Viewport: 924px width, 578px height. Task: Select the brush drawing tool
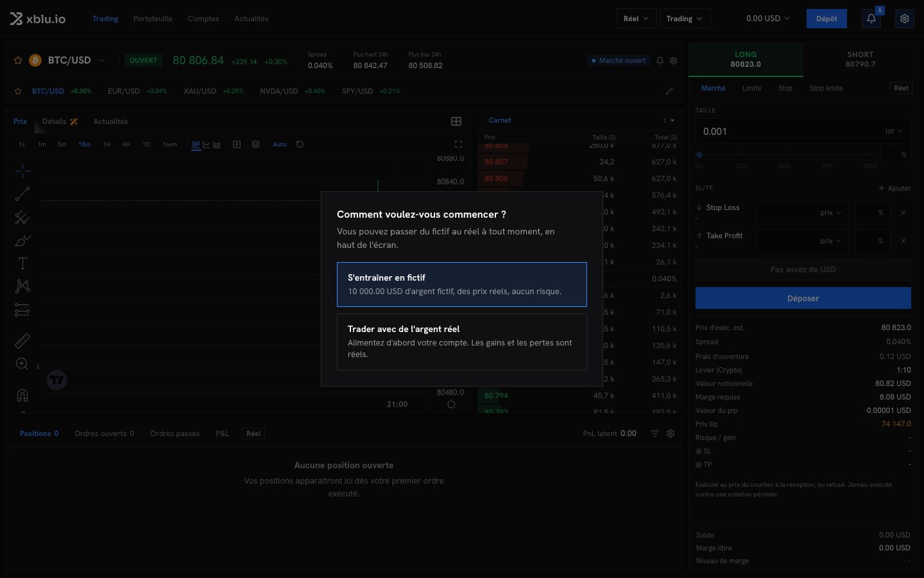pos(22,240)
